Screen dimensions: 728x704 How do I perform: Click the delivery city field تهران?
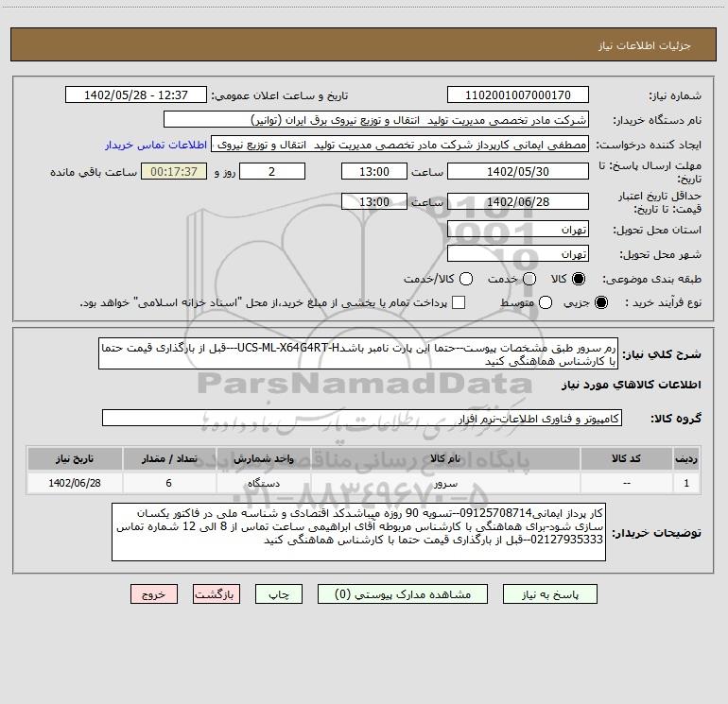pyautogui.click(x=518, y=254)
